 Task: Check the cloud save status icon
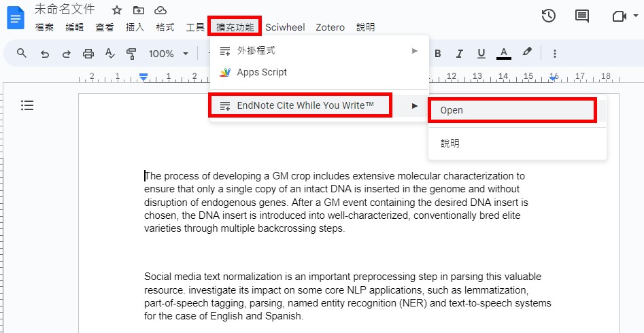(x=160, y=10)
